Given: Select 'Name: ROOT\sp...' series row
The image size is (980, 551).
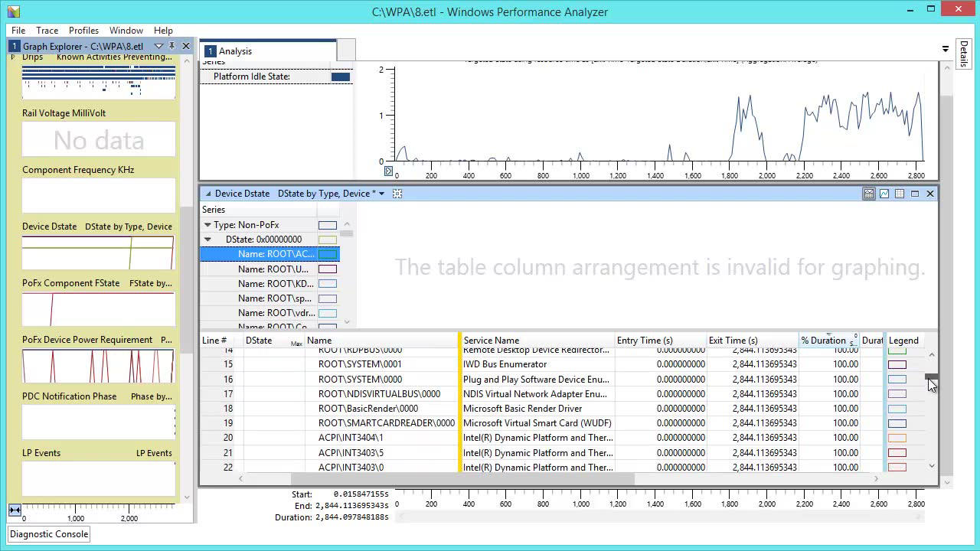Looking at the screenshot, I should [x=269, y=298].
